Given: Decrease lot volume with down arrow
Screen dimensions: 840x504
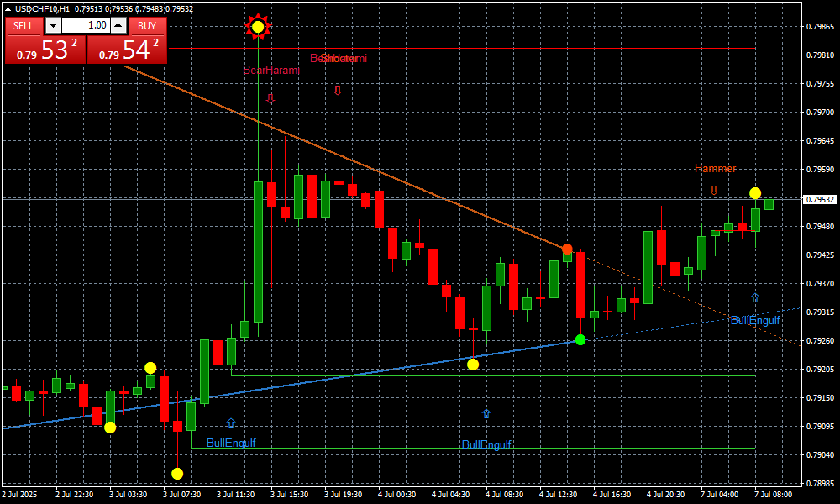Looking at the screenshot, I should 54,25.
